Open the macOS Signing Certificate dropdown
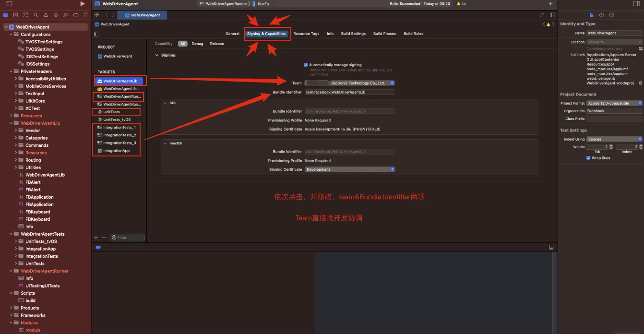This screenshot has width=644, height=334. pyautogui.click(x=349, y=169)
